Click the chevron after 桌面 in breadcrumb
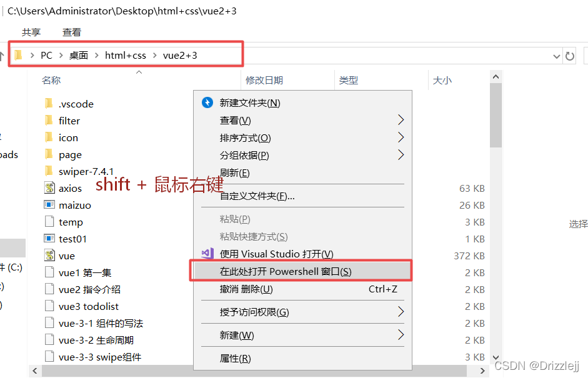 pyautogui.click(x=96, y=56)
